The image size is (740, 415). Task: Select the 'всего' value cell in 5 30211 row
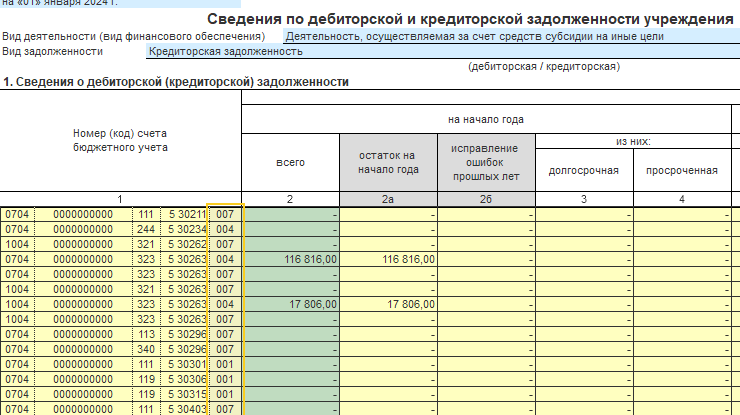[290, 214]
